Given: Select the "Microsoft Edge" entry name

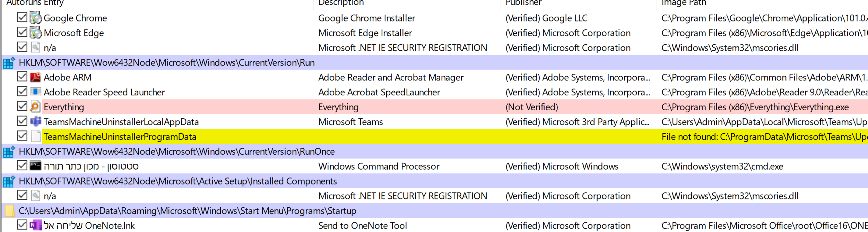Looking at the screenshot, I should [74, 33].
